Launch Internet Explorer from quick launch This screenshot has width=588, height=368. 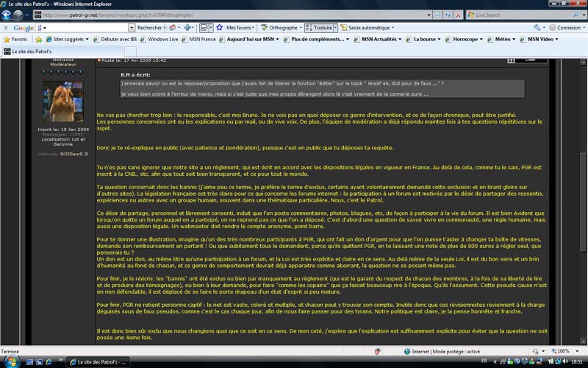coord(49,362)
